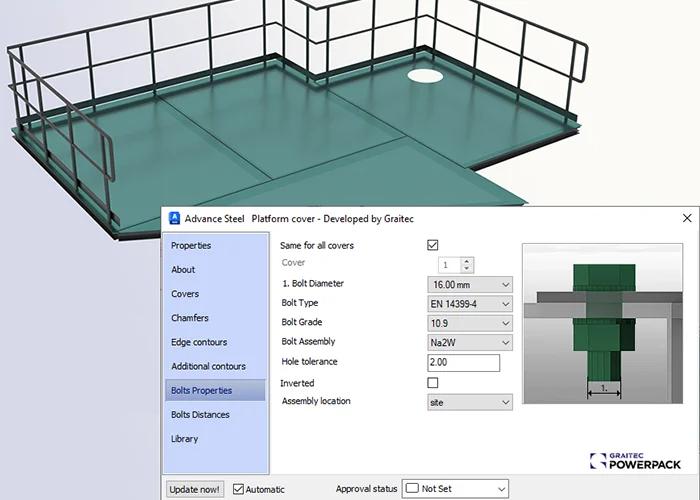Decrease the Cover number spinner
The height and width of the screenshot is (500, 700).
(x=467, y=269)
